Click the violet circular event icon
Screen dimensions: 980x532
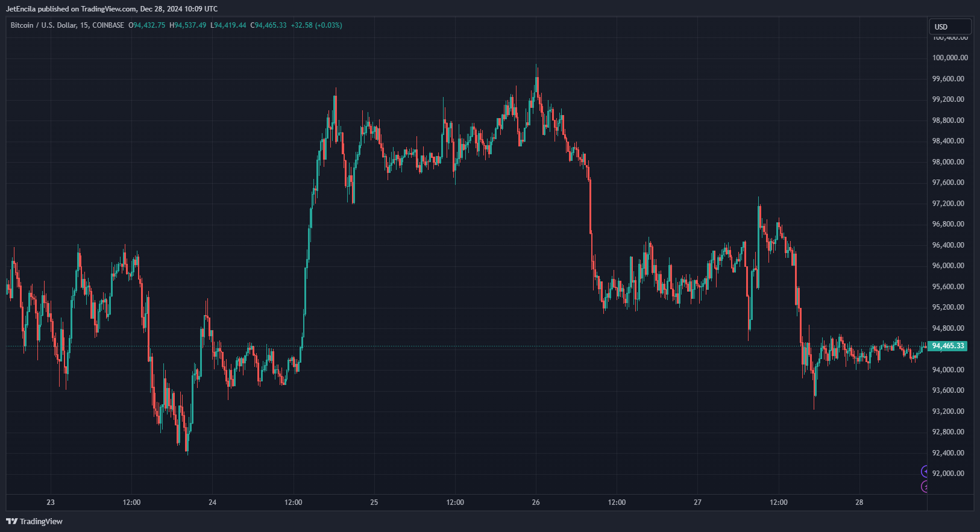click(925, 471)
